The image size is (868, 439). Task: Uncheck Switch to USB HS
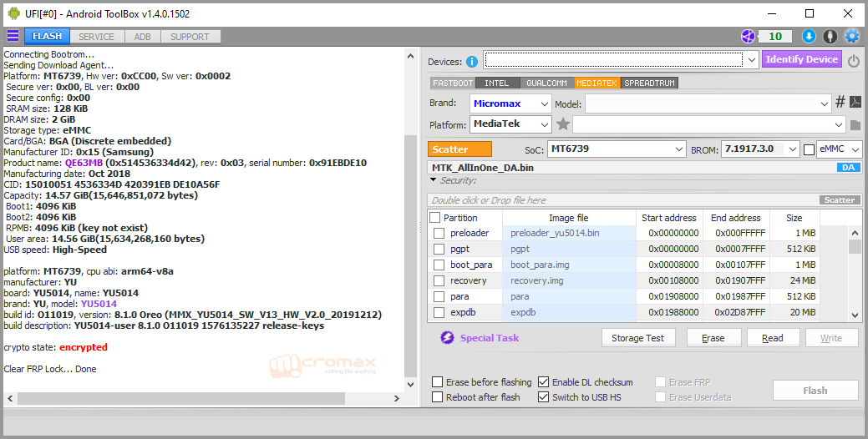(x=544, y=397)
